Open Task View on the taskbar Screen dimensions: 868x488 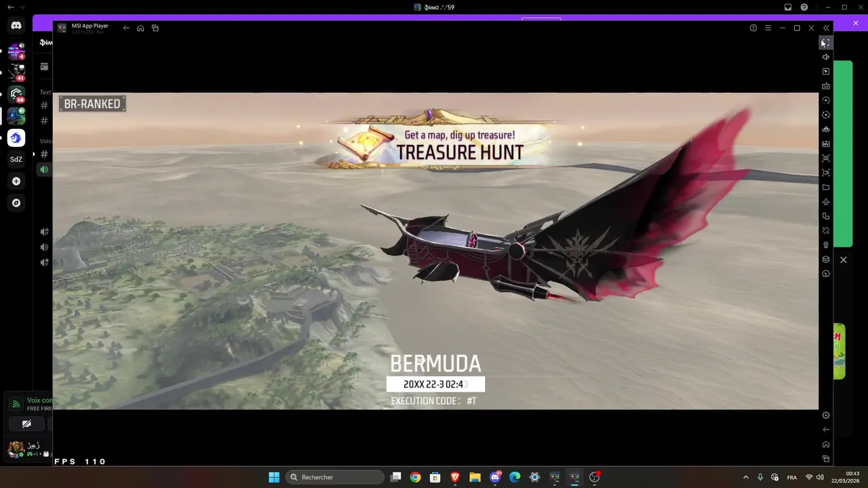pos(396,477)
